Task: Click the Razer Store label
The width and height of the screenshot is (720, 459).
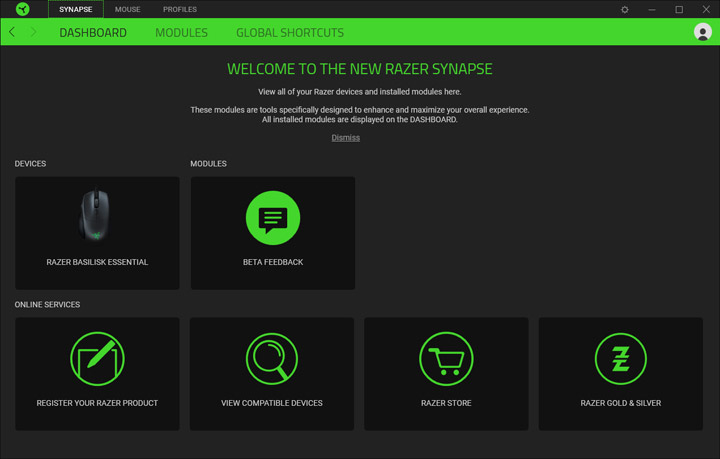Action: point(446,403)
